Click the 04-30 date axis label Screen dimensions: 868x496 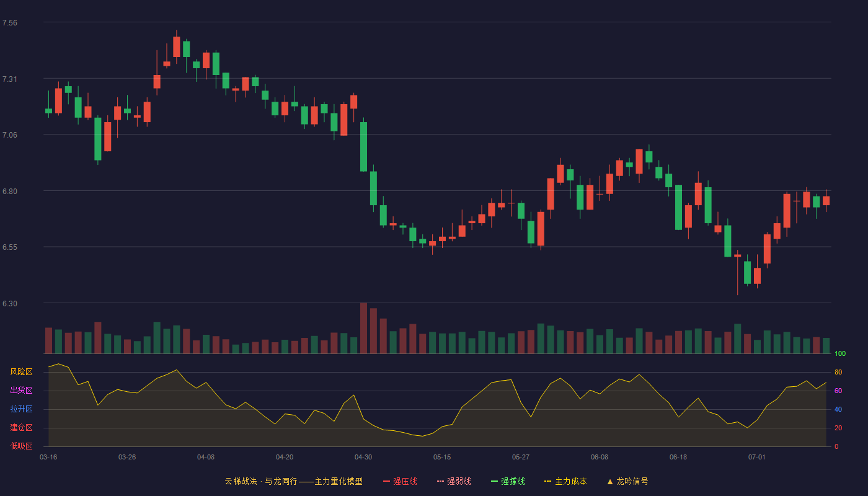coord(363,457)
